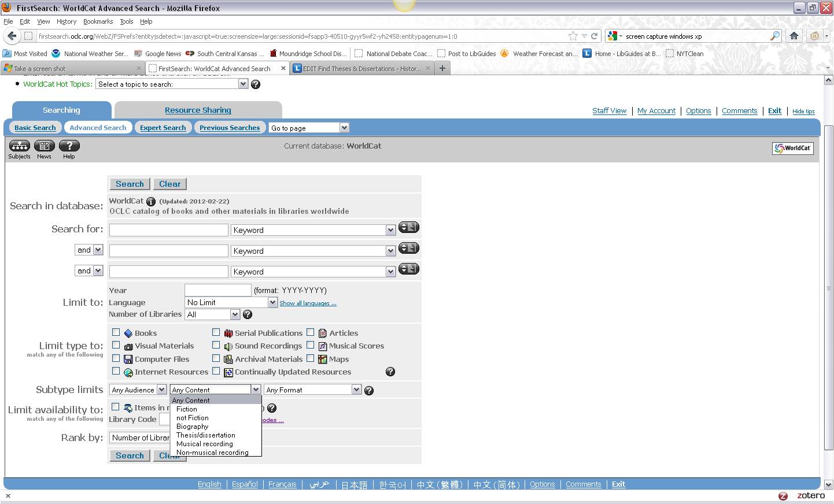This screenshot has height=504, width=834.
Task: Open the Subjects browse icon
Action: click(x=19, y=146)
